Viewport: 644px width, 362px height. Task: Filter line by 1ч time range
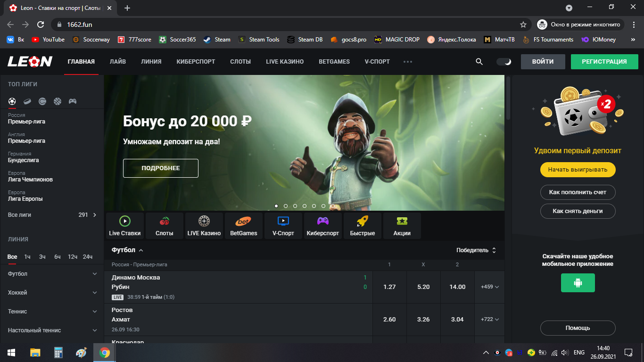point(27,257)
